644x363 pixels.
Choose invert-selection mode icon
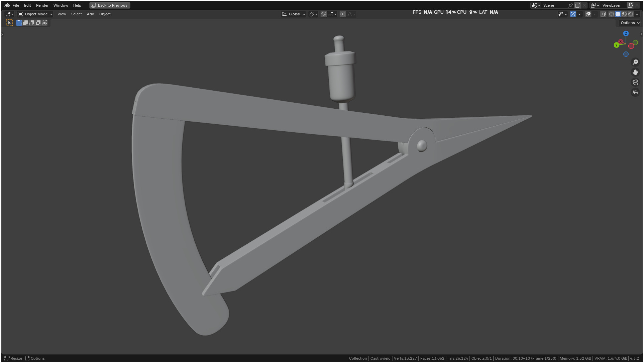[x=38, y=23]
